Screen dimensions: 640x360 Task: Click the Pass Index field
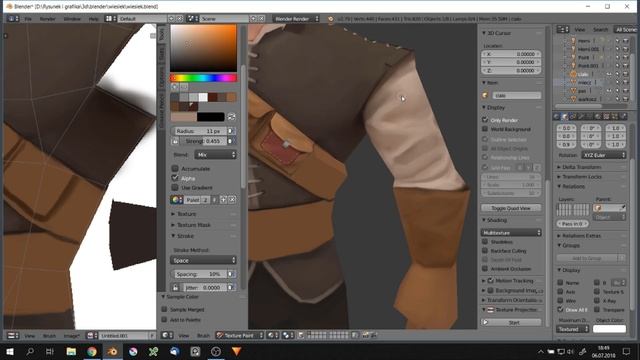click(573, 224)
